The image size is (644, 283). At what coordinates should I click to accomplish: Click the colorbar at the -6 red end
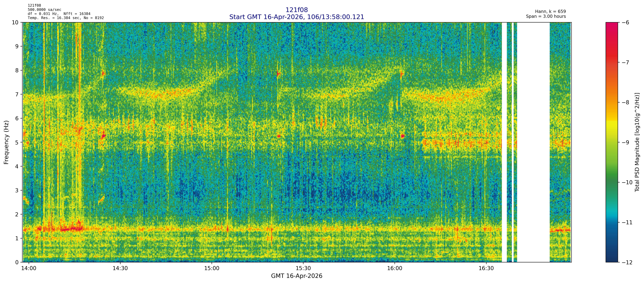click(612, 24)
